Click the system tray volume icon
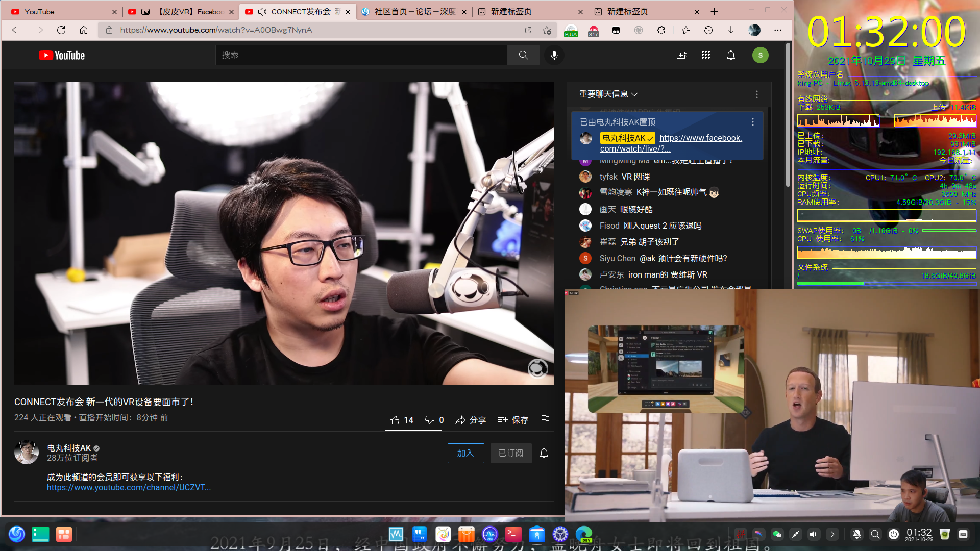Image resolution: width=980 pixels, height=551 pixels. point(813,534)
